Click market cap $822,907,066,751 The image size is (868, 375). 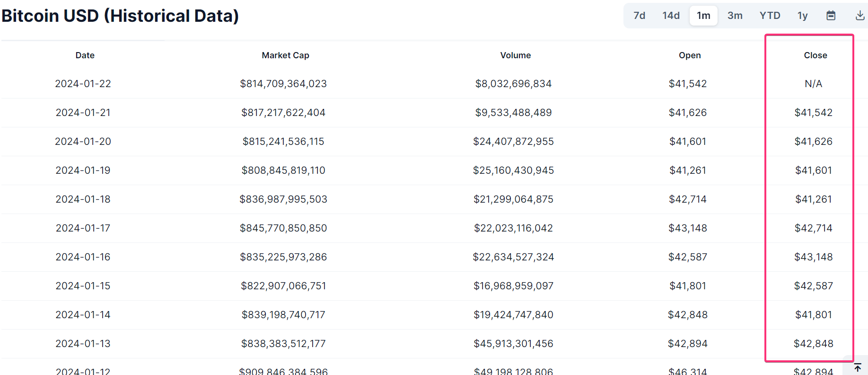[x=283, y=286]
